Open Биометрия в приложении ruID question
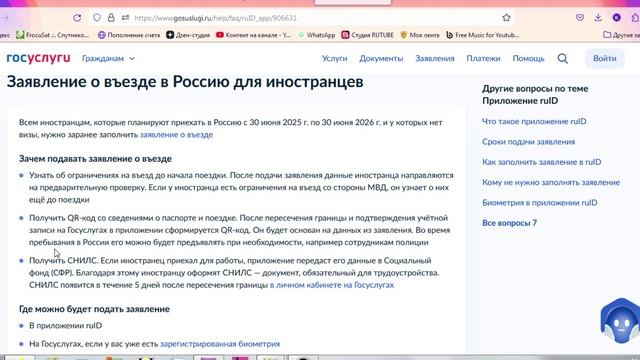The image size is (640, 360). pyautogui.click(x=540, y=203)
